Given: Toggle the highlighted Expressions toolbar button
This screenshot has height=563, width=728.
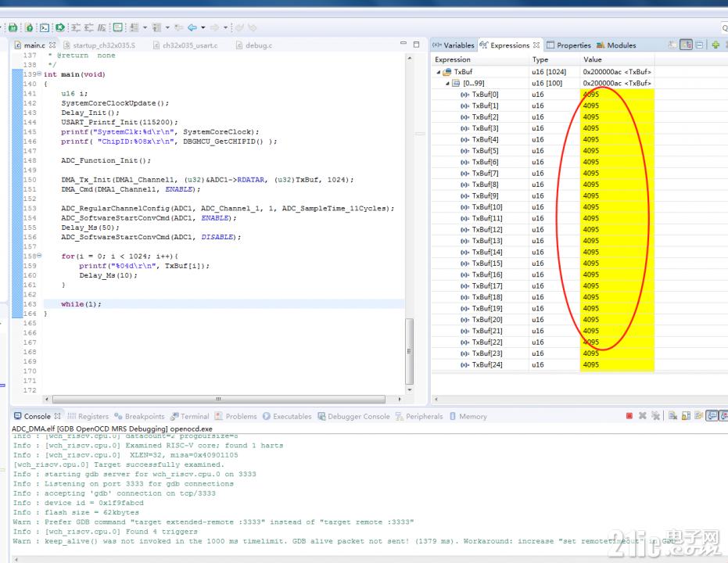Looking at the screenshot, I should click(686, 45).
